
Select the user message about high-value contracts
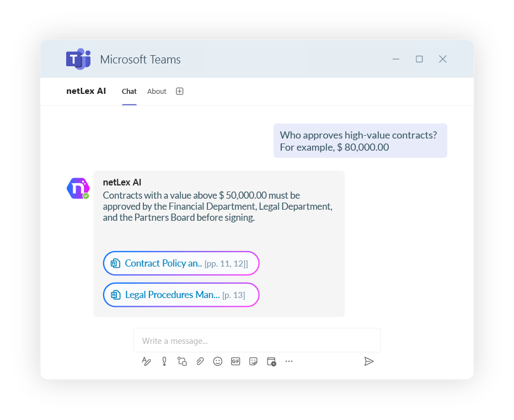(360, 141)
